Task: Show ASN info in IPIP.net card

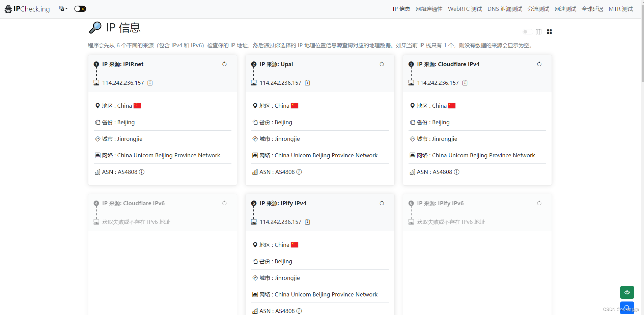Action: [142, 172]
